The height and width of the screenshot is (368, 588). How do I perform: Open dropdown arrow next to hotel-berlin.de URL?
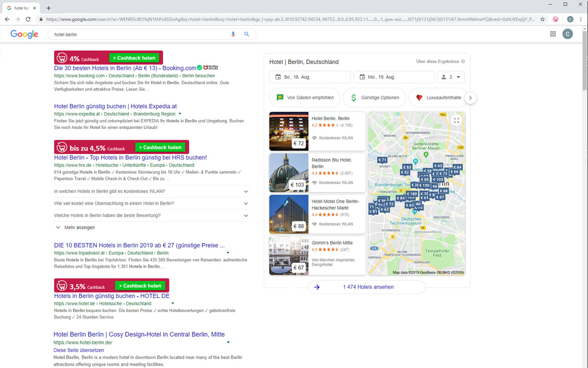click(228, 342)
